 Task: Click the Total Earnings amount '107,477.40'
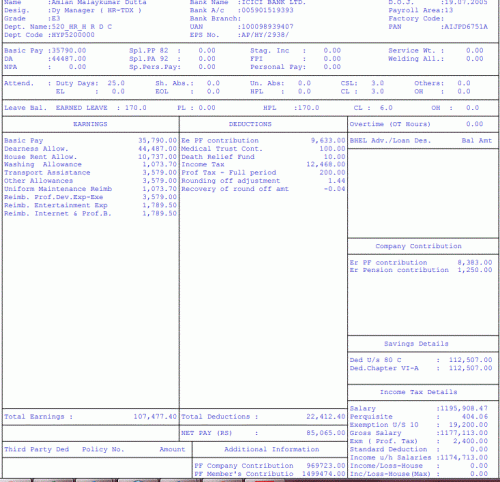pyautogui.click(x=155, y=417)
